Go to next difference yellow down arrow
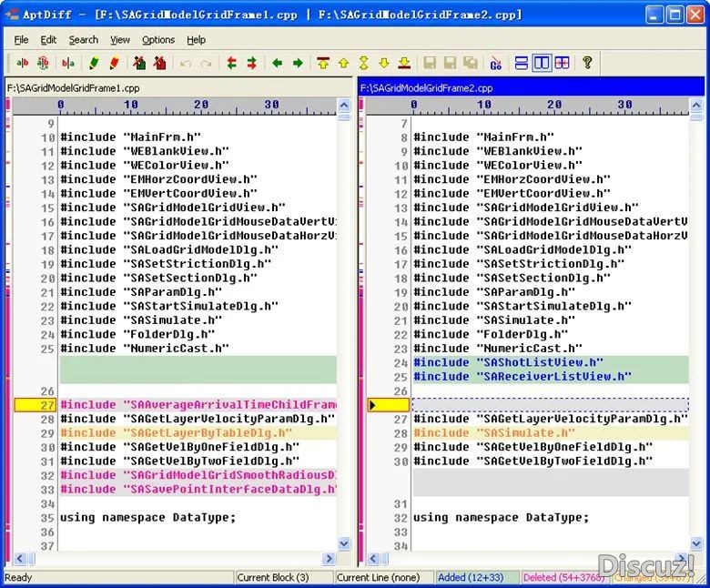 [384, 63]
